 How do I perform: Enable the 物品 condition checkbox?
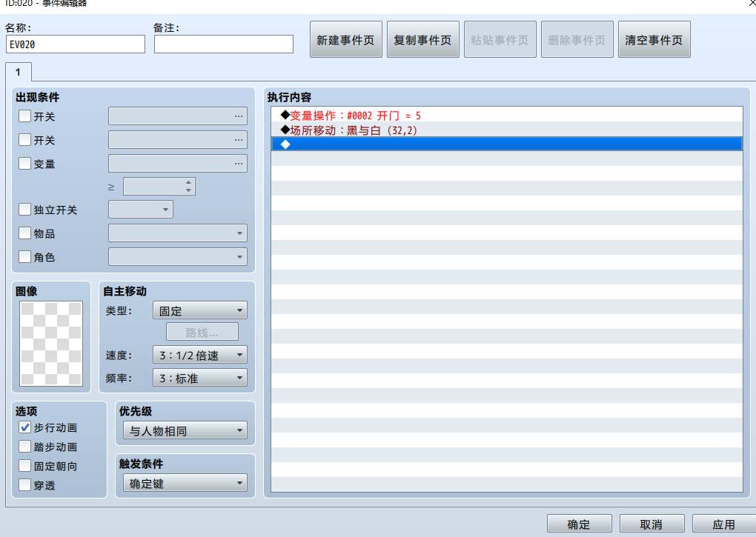[x=24, y=233]
